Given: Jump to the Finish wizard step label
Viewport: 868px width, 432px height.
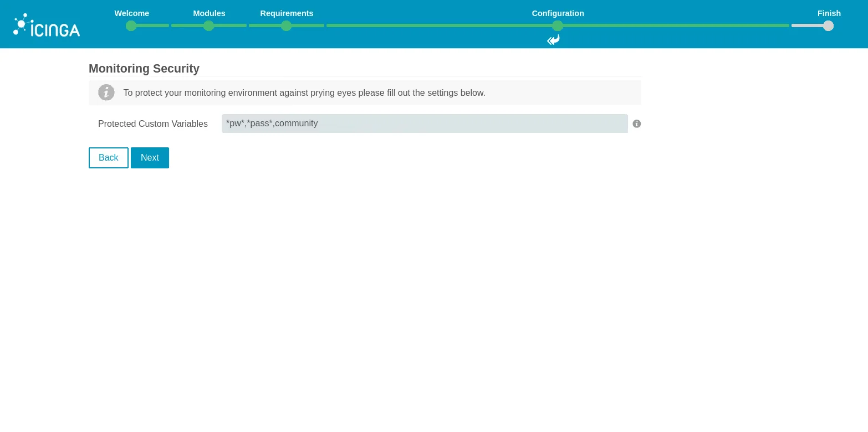Looking at the screenshot, I should 829,13.
